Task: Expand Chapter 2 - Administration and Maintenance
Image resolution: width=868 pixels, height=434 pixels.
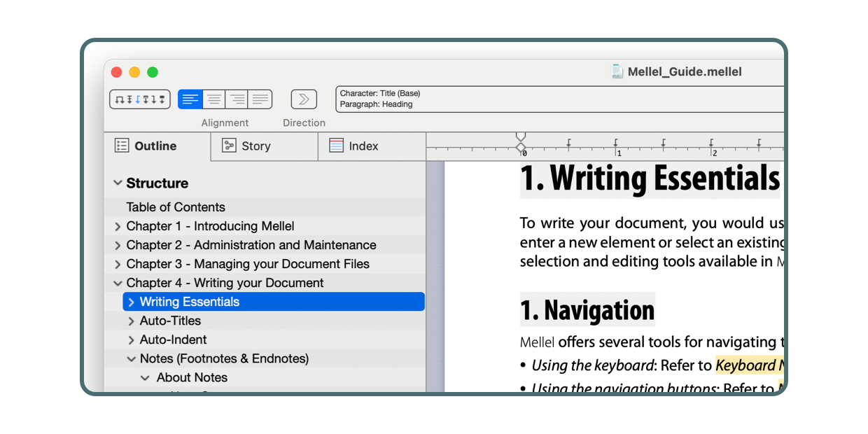Action: (118, 245)
